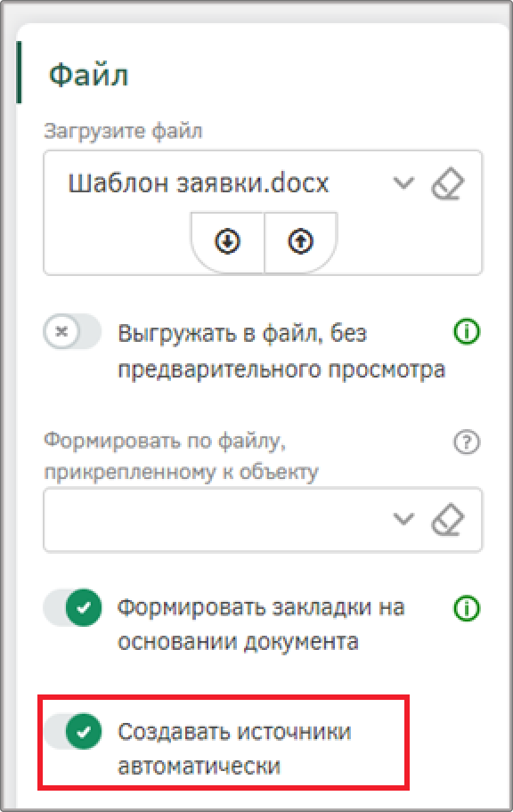Click the Создавать источники автоматически label text

pos(234,749)
